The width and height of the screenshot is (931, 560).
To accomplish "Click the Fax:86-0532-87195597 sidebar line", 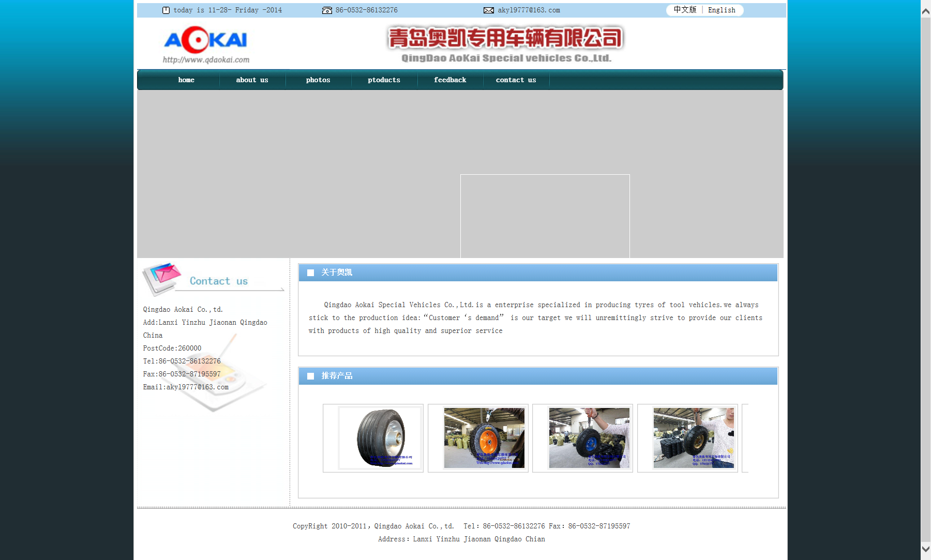I will point(182,374).
